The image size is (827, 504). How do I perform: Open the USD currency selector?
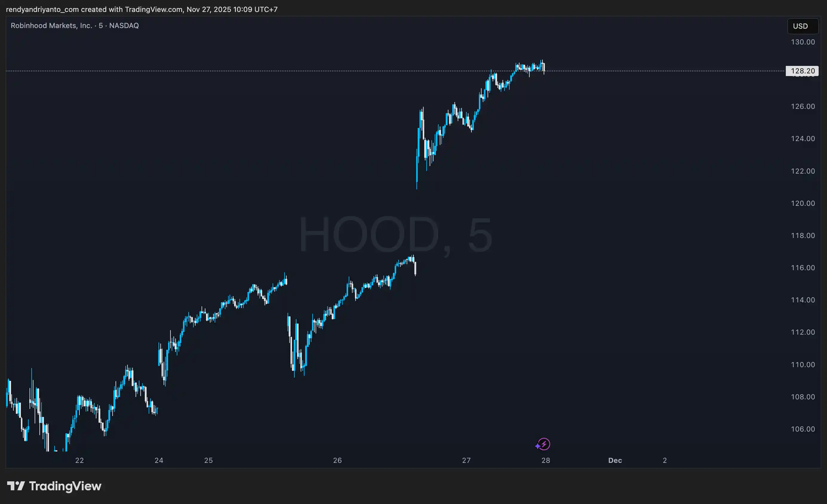[803, 26]
